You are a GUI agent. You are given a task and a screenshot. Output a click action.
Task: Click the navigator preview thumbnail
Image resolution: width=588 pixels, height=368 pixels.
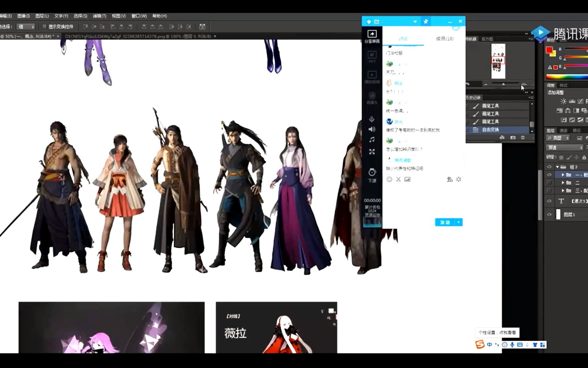coord(499,61)
